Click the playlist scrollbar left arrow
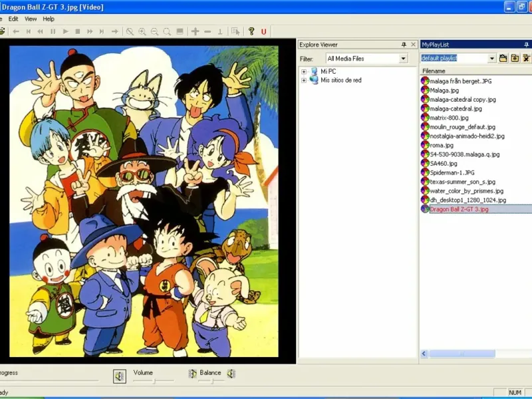Viewport: 532px width, 399px height. pos(424,354)
